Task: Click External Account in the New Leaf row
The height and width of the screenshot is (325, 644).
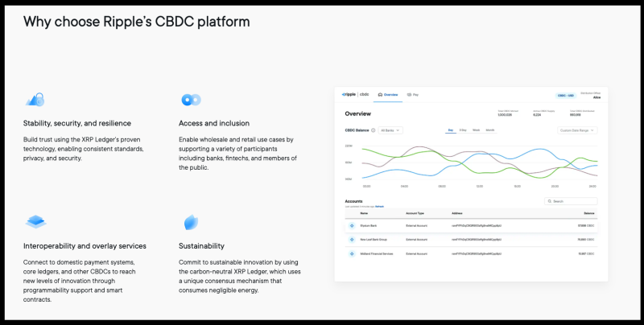Action: point(417,239)
